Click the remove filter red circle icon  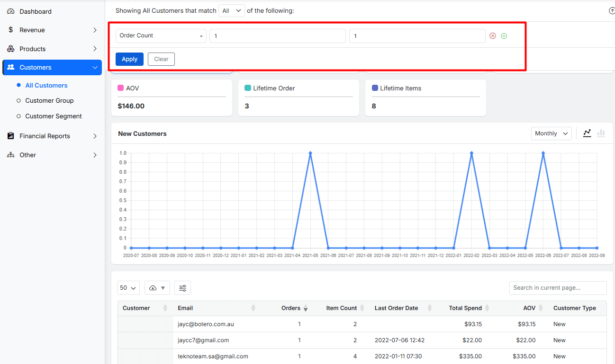(x=493, y=36)
